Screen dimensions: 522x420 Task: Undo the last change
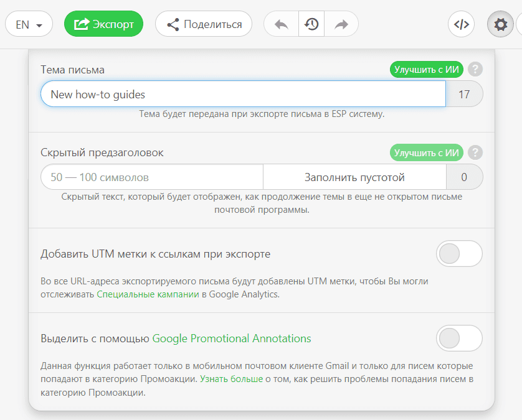tap(281, 24)
